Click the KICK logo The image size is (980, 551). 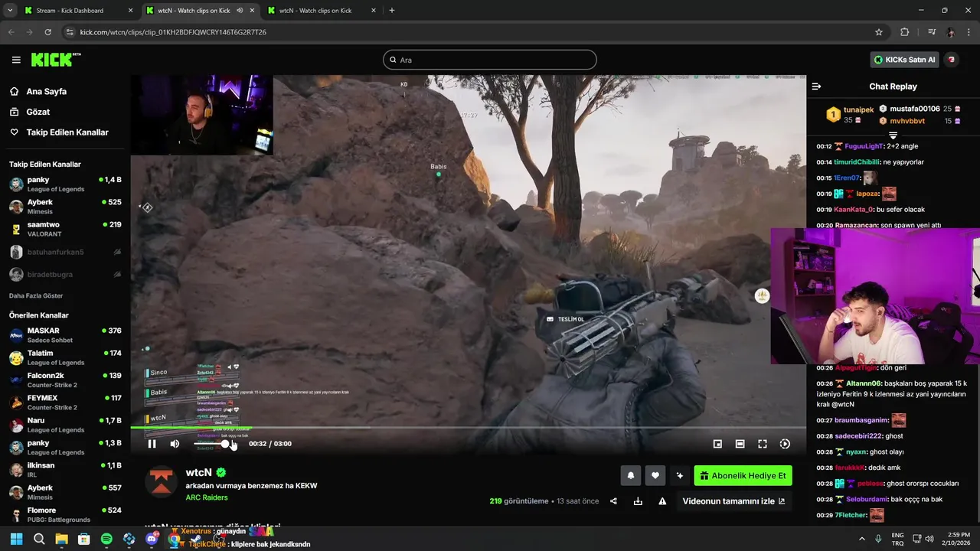point(56,60)
